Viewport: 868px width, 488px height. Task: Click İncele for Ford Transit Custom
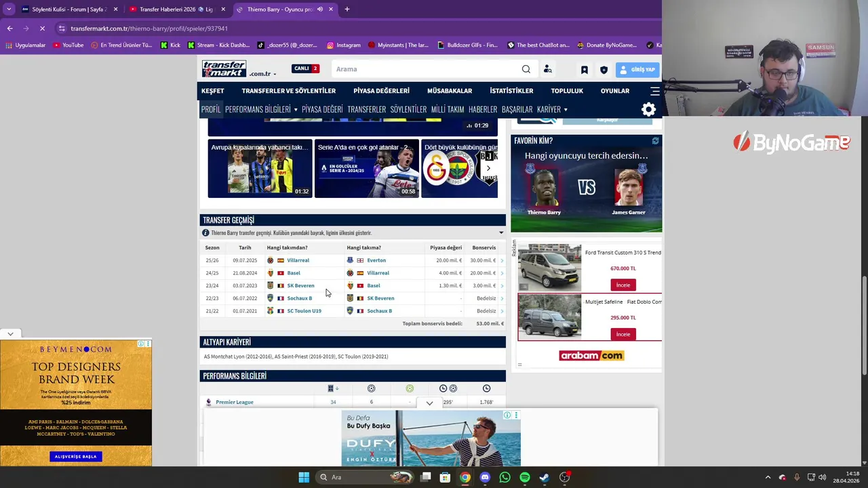(x=623, y=285)
